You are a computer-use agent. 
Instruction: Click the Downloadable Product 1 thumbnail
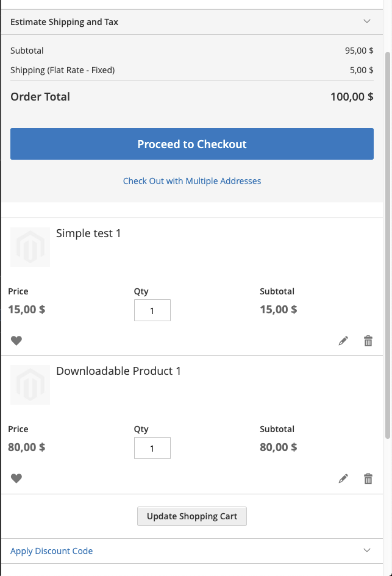point(30,385)
